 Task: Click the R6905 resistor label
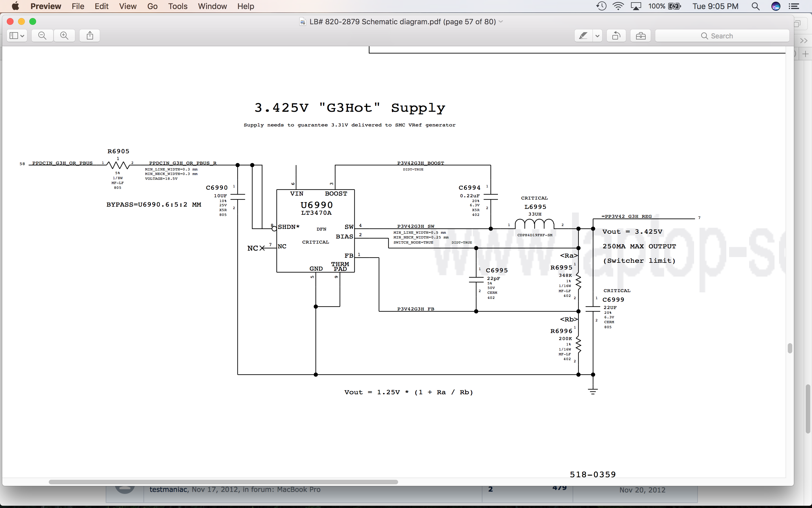(x=118, y=151)
